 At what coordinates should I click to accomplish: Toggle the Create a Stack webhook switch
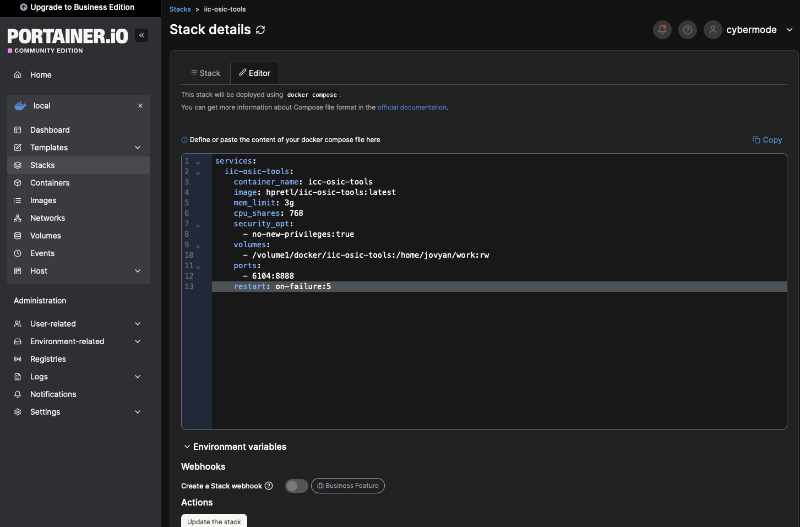point(296,486)
